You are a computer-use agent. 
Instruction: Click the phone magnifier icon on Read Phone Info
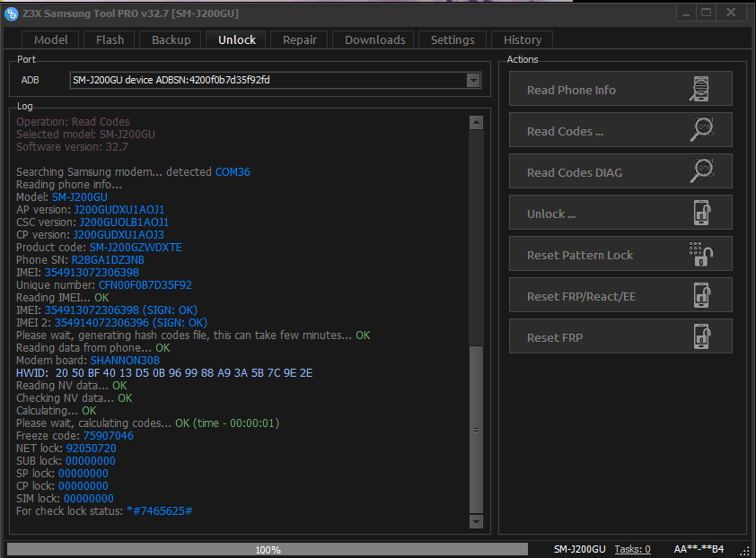tap(700, 89)
